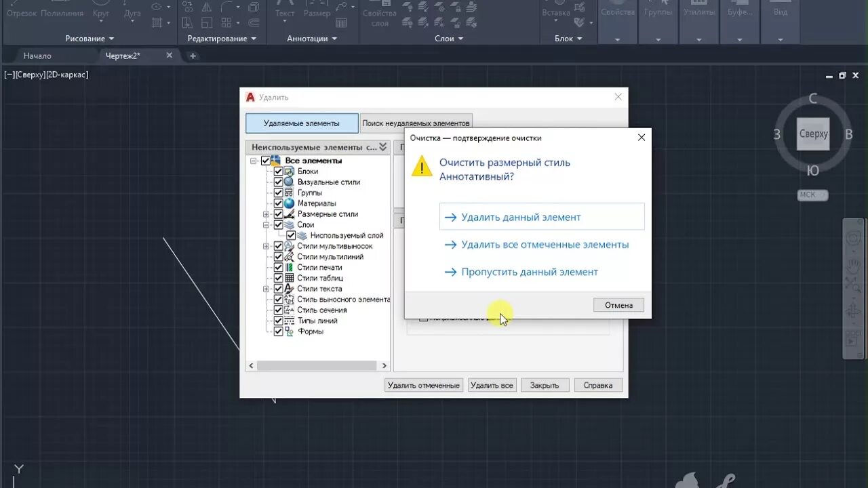This screenshot has height=488, width=868.
Task: Switch to the Начало tab
Action: (x=37, y=56)
